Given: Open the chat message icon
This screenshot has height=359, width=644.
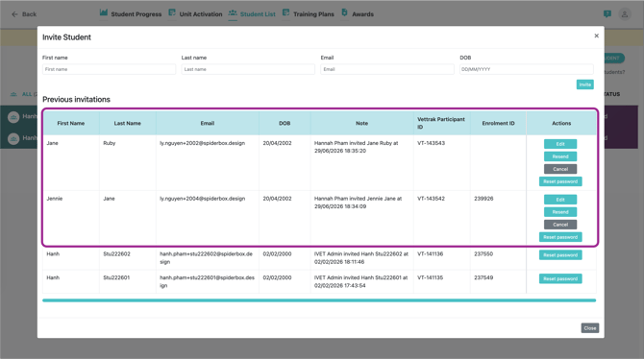Looking at the screenshot, I should pos(607,14).
